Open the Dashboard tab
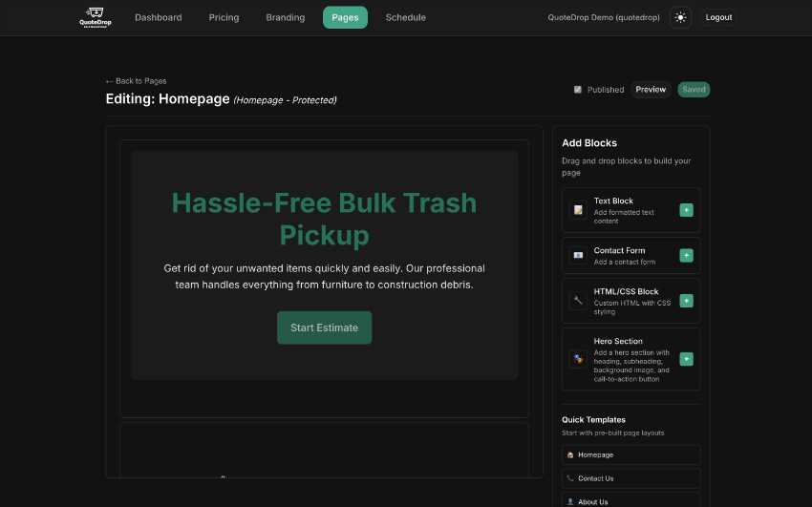Screen dimensions: 812x507 tap(159, 17)
